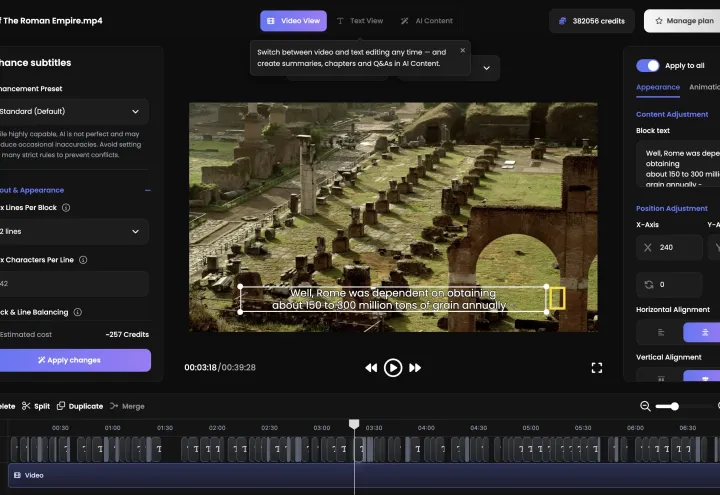The width and height of the screenshot is (720, 495).
Task: Select the subtitle text in video preview
Action: click(x=393, y=299)
